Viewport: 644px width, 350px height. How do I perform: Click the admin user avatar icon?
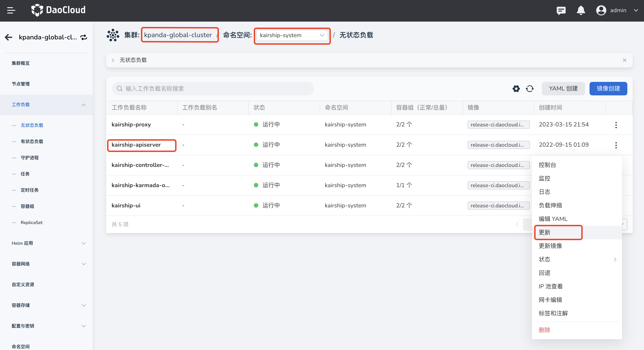pos(601,10)
